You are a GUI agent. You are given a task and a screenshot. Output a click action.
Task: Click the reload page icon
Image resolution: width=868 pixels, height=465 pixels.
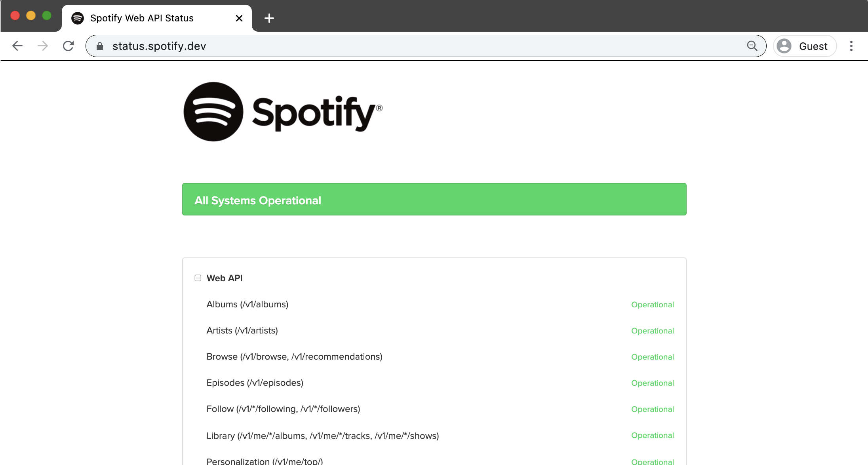(68, 46)
